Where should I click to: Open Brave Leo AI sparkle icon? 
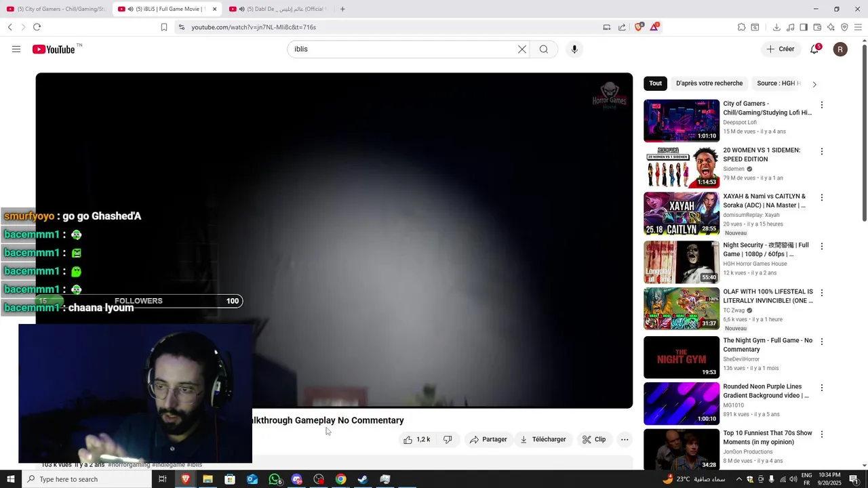click(831, 27)
